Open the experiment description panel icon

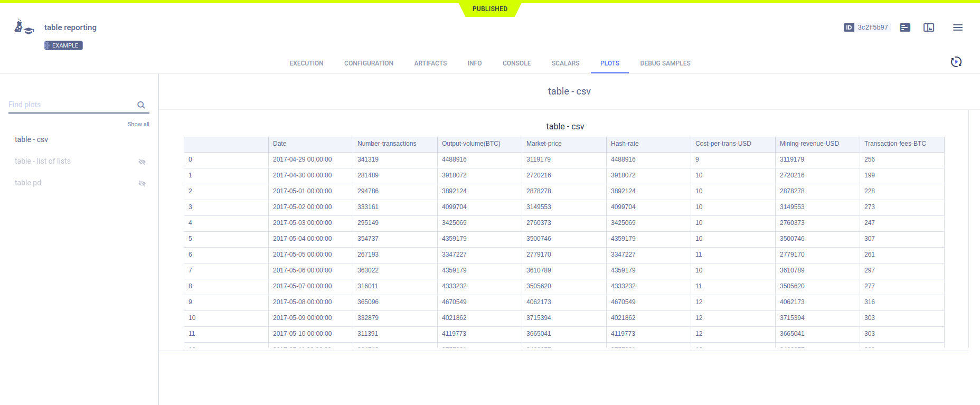pyautogui.click(x=904, y=27)
